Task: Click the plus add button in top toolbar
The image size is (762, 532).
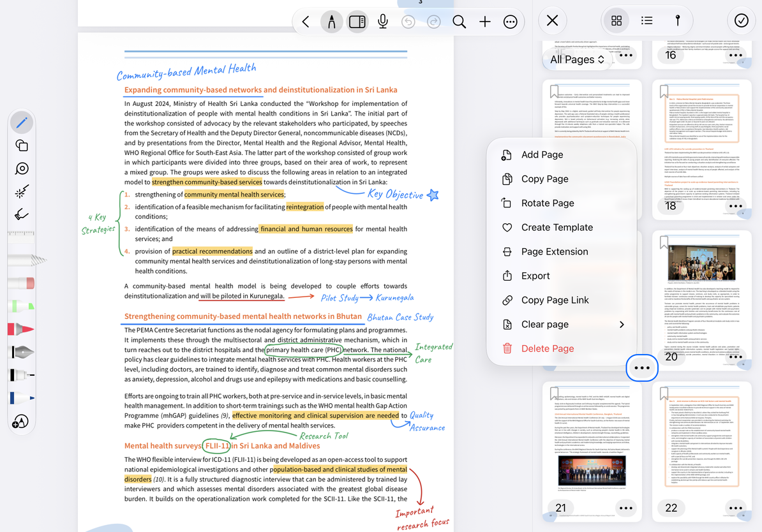Action: [484, 22]
